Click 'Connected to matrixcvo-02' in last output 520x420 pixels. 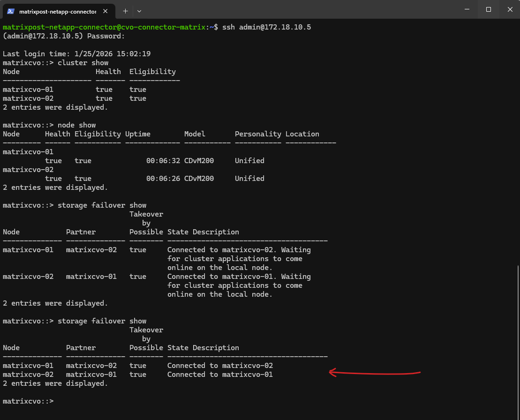(220, 366)
